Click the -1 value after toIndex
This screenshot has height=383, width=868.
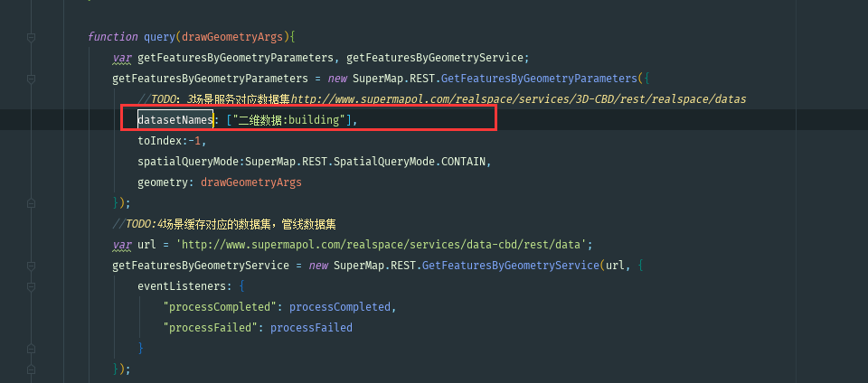pyautogui.click(x=194, y=141)
